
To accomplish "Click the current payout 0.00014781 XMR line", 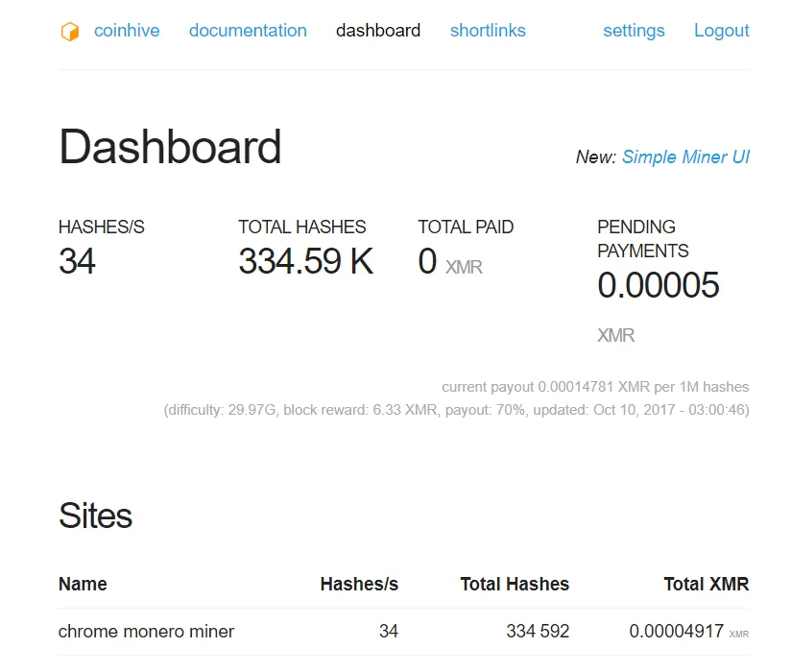I will [595, 387].
